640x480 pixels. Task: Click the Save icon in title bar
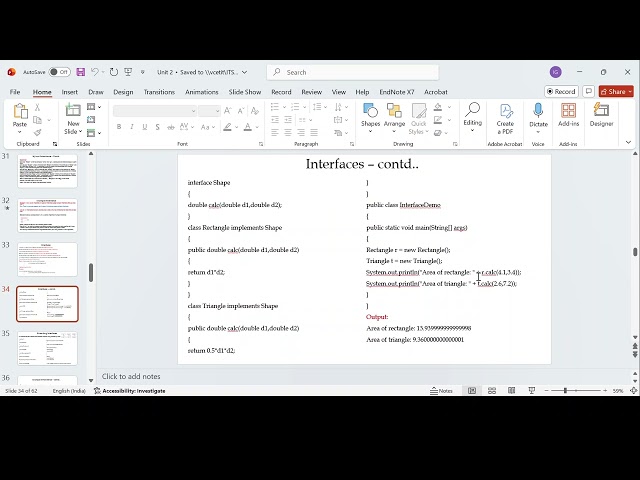point(80,72)
